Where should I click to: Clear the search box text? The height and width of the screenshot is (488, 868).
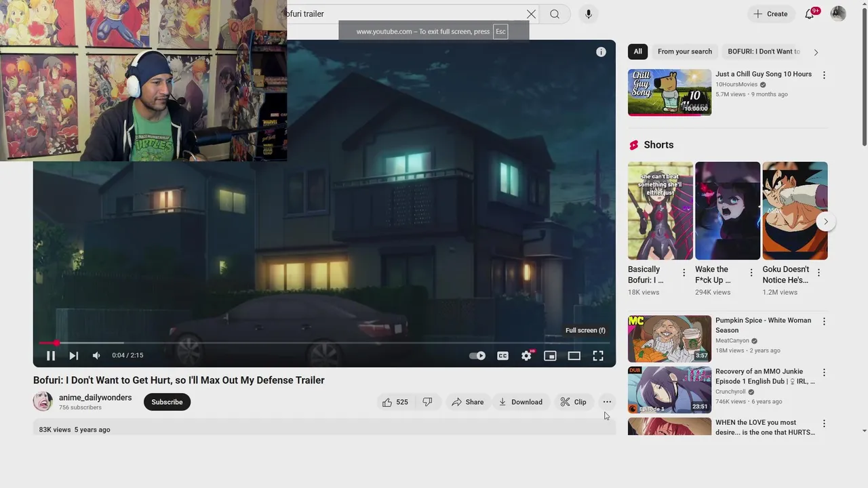[x=531, y=14]
